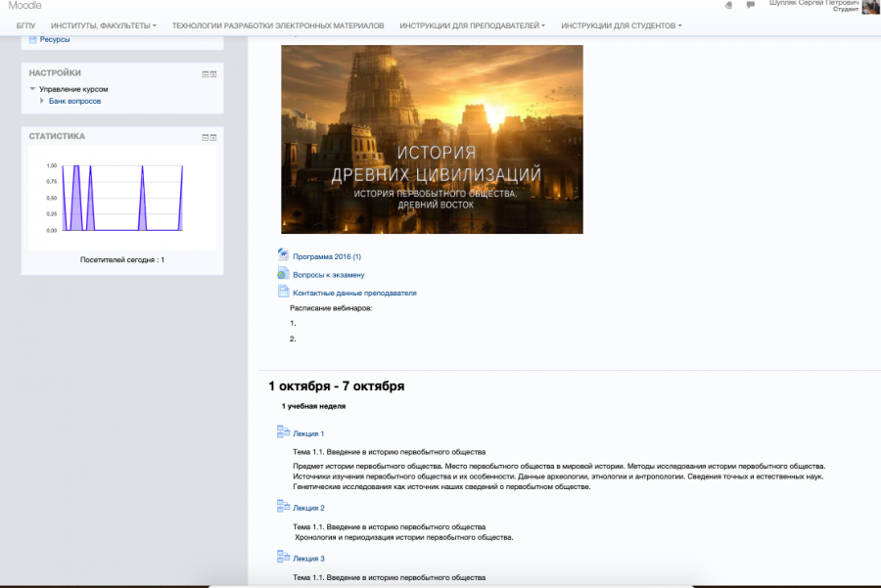Viewport: 881px width, 588px height.
Task: Dock the Статистика block to the side
Action: (x=213, y=138)
